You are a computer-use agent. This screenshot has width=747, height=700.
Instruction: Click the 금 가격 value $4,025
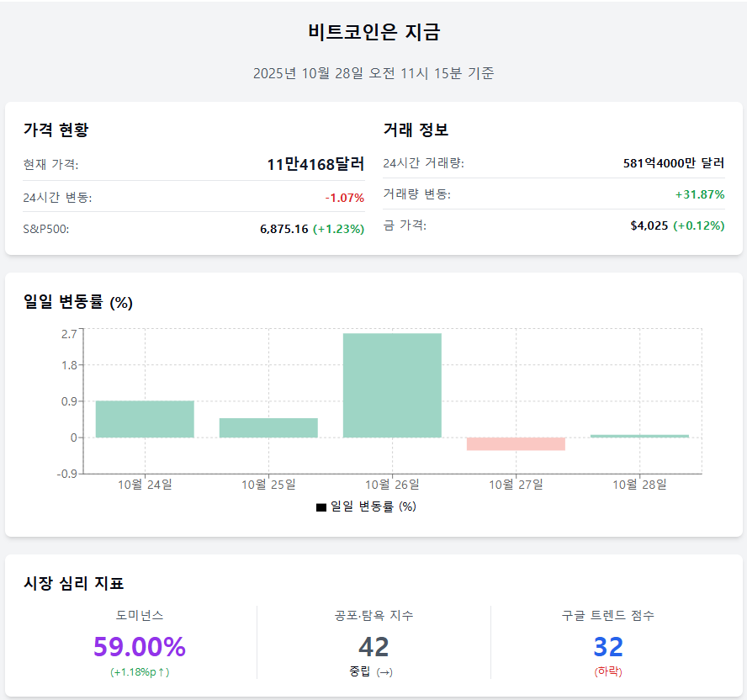[649, 225]
